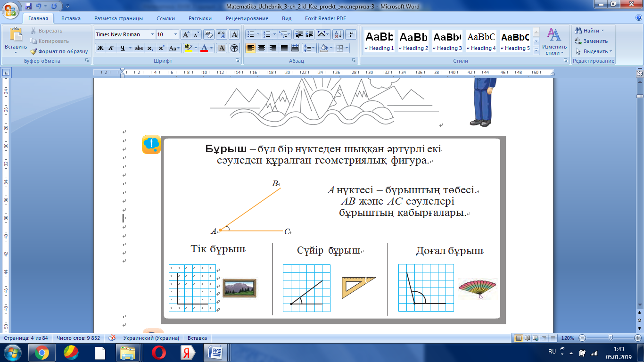Screen dimensions: 644x362
Task: Apply the Heading 5 style
Action: coord(515,41)
